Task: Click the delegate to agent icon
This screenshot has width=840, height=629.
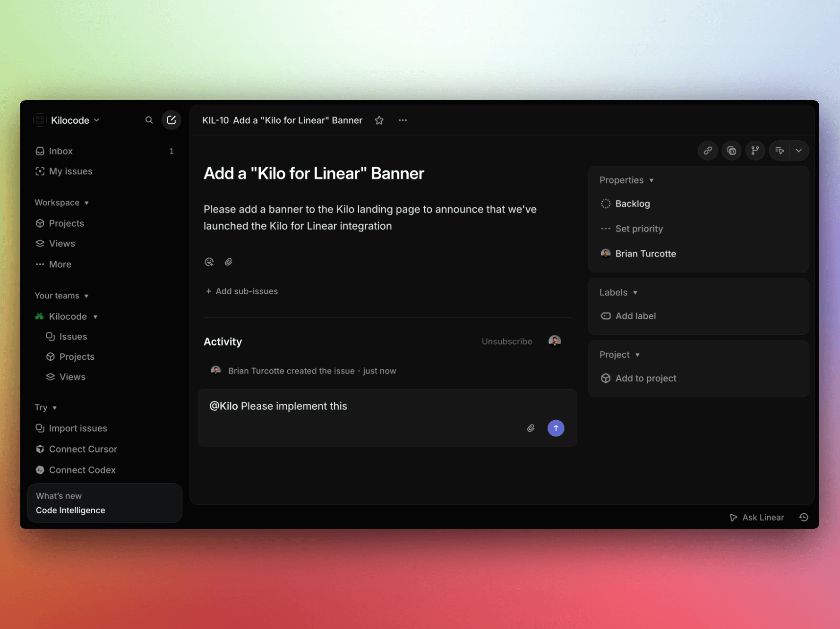Action: point(780,151)
